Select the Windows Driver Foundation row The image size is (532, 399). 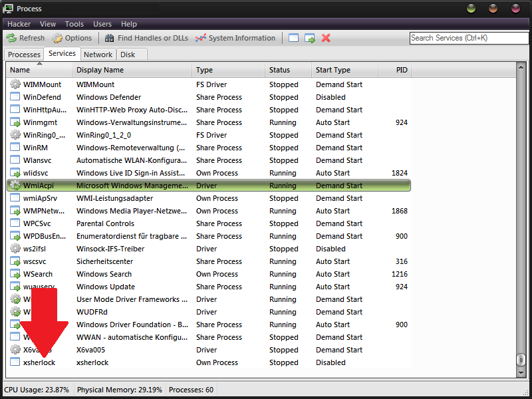[x=209, y=325]
